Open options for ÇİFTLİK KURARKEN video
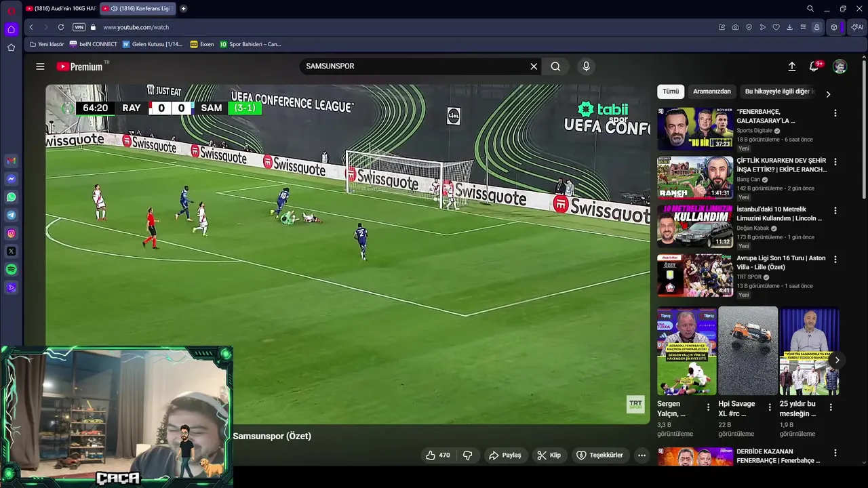868x488 pixels. [x=835, y=162]
